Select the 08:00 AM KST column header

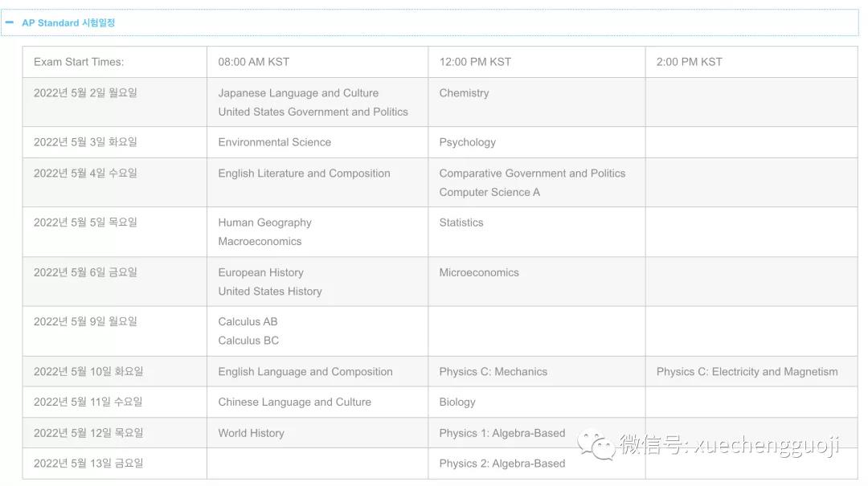pyautogui.click(x=253, y=62)
